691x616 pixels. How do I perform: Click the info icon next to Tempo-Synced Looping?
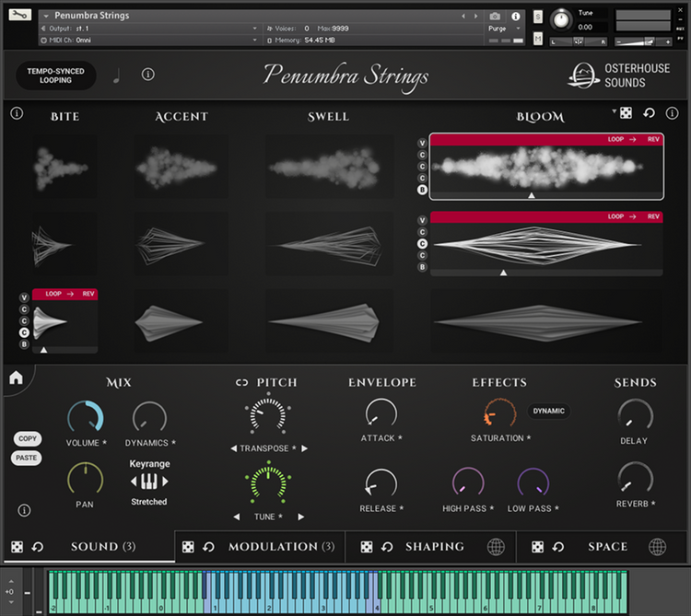point(148,75)
